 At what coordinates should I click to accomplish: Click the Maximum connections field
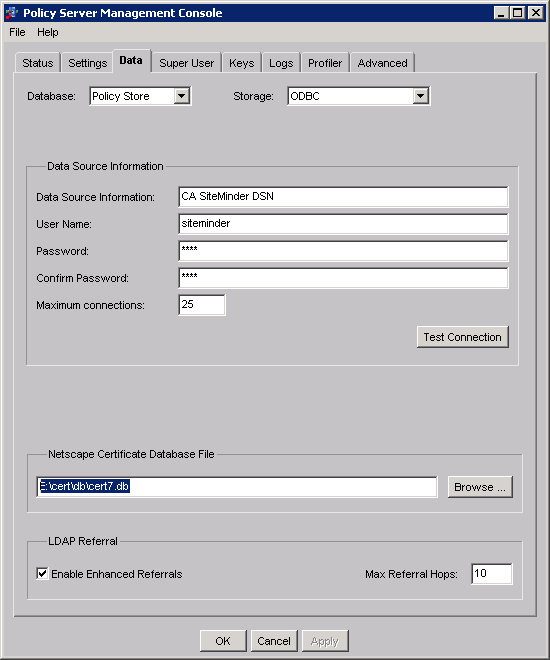point(202,305)
